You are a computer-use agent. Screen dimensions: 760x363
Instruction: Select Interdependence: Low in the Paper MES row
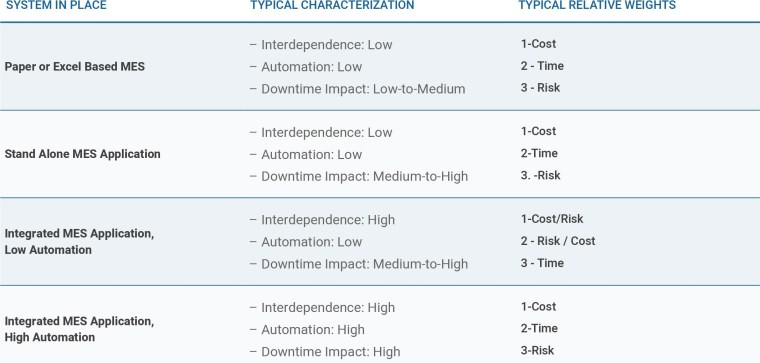pyautogui.click(x=327, y=45)
